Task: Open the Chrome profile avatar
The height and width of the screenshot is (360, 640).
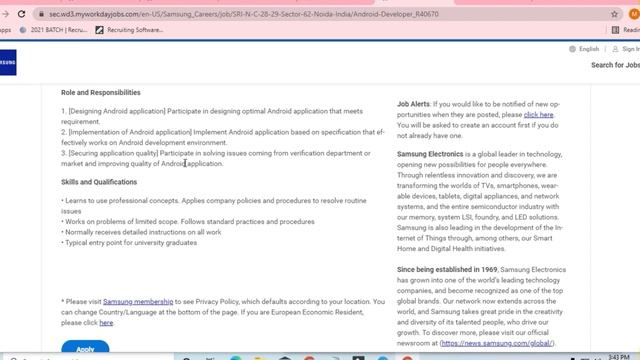Action: tap(634, 14)
